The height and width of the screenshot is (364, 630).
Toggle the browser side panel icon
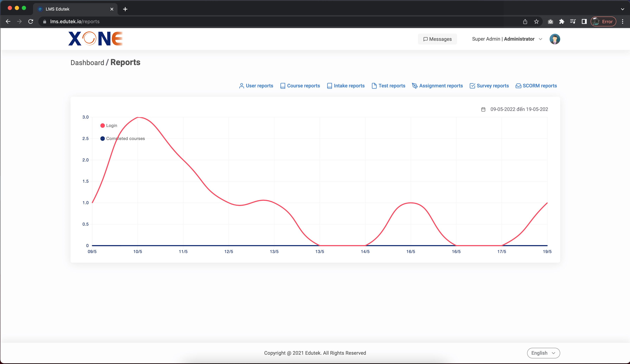(584, 21)
